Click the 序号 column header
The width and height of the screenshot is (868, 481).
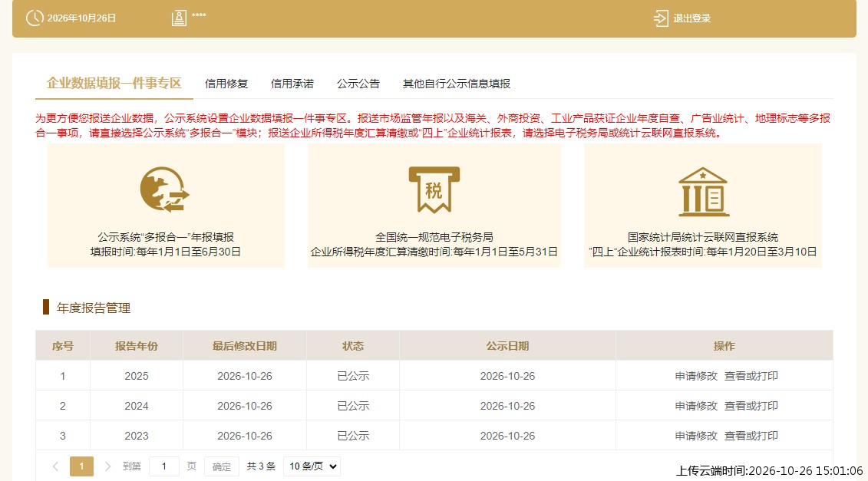tap(63, 346)
